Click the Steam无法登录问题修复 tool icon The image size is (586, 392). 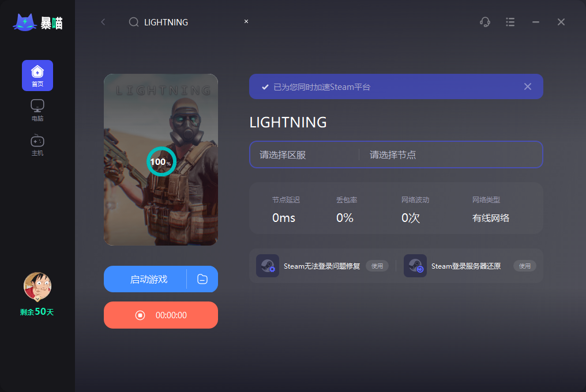point(268,266)
